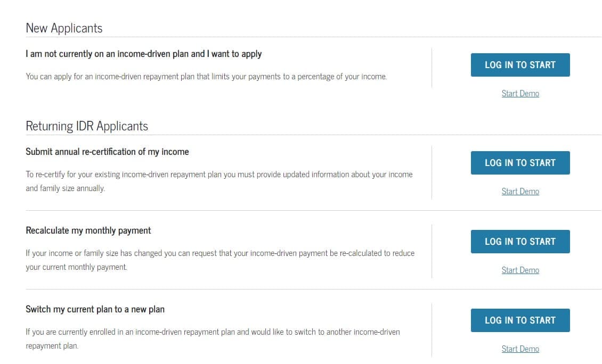Screen dimensions: 602x364
Task: Click LOG IN TO START to switch repayment plans
Action: (520, 320)
